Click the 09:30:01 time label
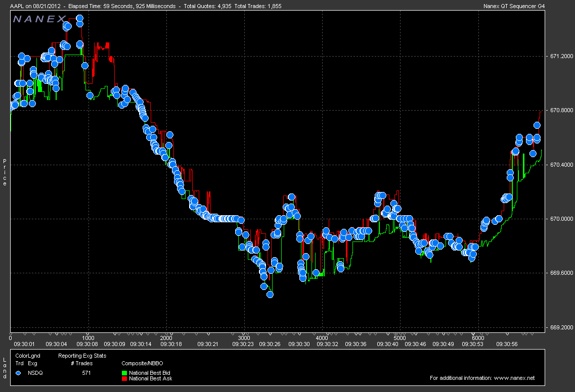Screen dimensions: 575x392 pos(24,344)
